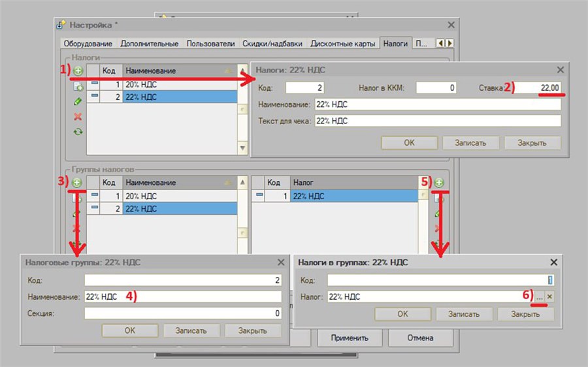Confirm Налоговые группы dialog with OK
This screenshot has height=367, width=588.
(130, 330)
